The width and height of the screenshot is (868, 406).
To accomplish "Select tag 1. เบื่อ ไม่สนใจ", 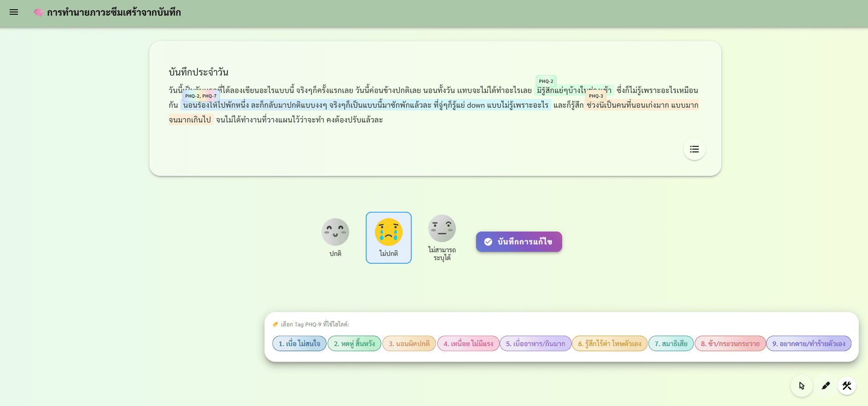I will (299, 343).
